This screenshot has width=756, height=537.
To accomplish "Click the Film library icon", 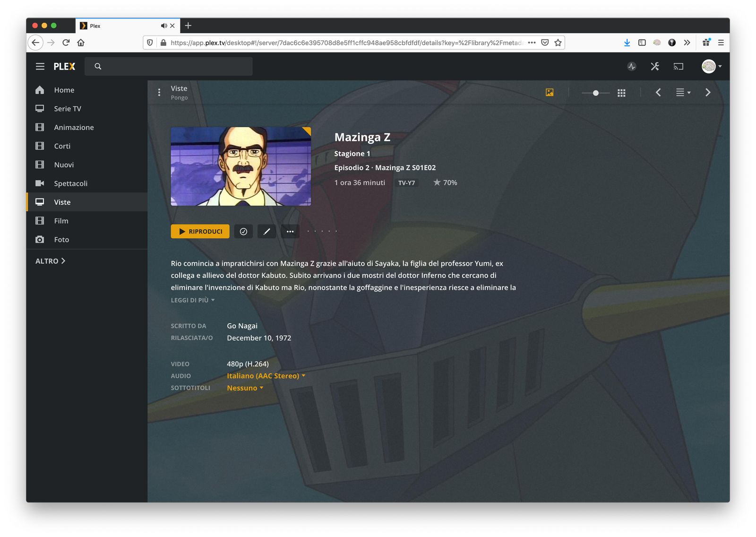I will pos(40,221).
